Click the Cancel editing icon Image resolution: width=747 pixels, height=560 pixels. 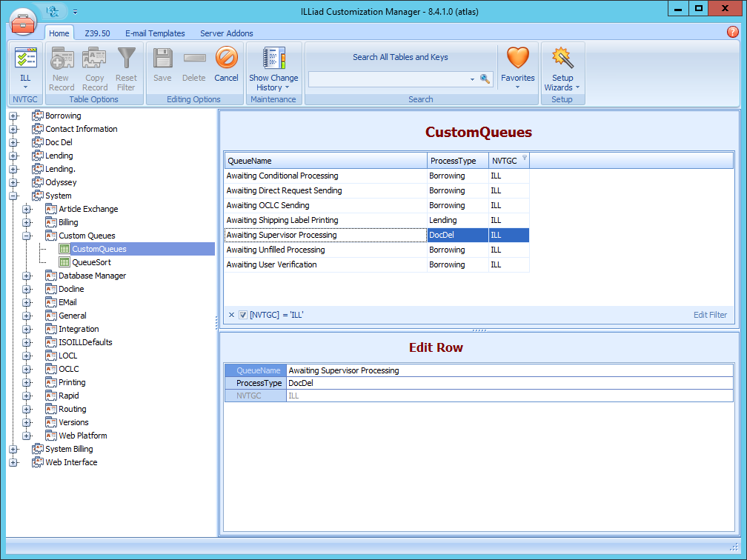(227, 59)
